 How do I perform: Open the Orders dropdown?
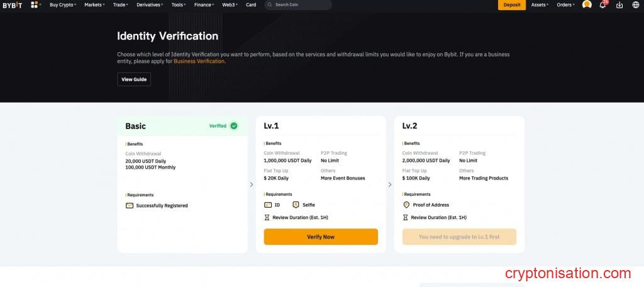click(565, 5)
